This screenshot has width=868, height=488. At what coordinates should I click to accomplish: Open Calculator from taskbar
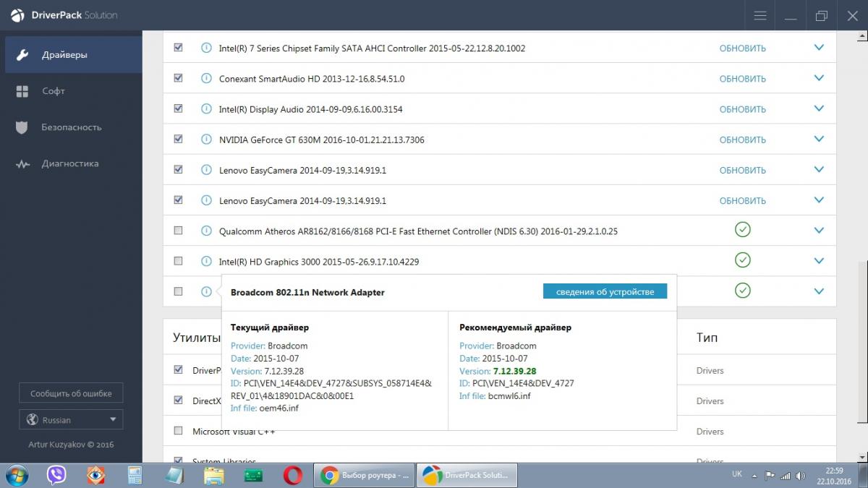(x=135, y=476)
